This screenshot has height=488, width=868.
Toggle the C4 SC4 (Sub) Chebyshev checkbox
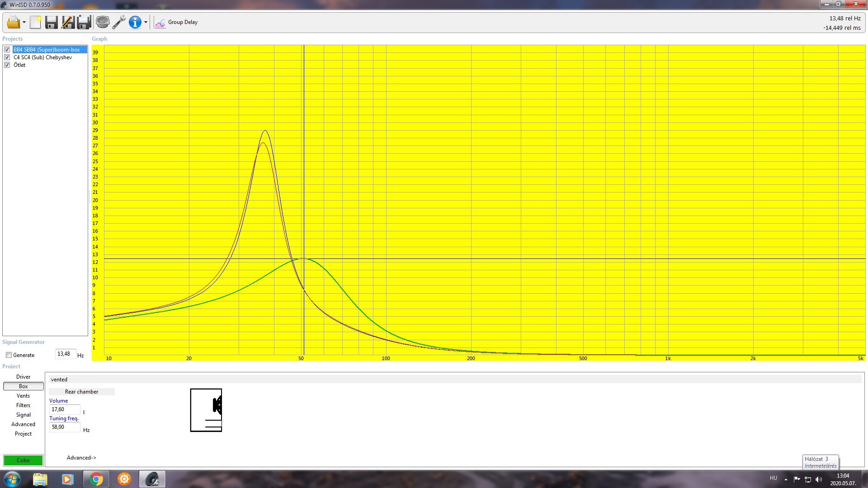pos(7,57)
